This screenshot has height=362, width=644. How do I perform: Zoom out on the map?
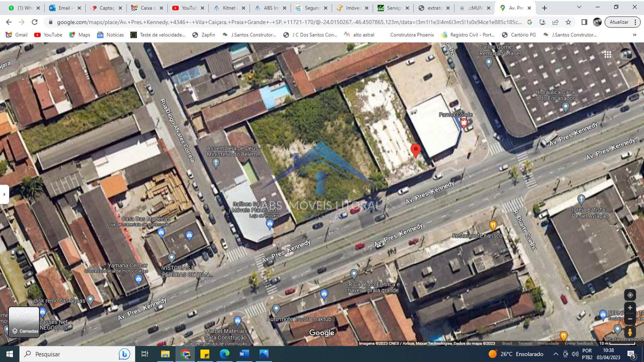(630, 319)
